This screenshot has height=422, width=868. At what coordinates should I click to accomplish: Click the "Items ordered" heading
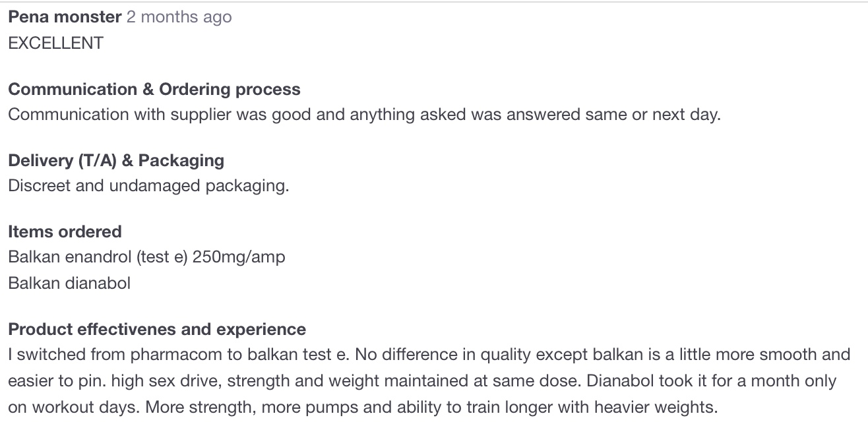click(65, 231)
